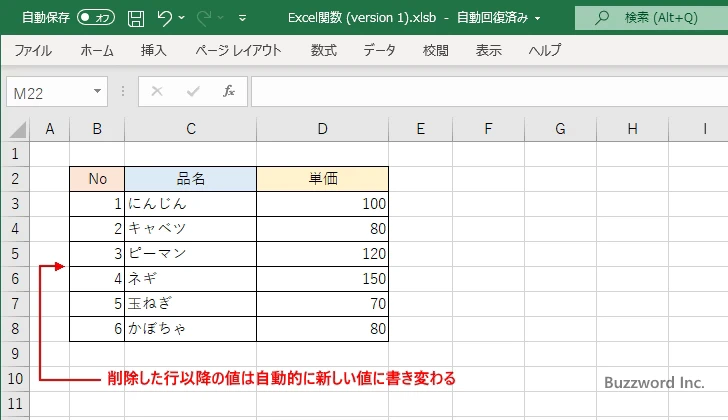Click the 玉ねぎ cell
This screenshot has height=420, width=728.
[x=191, y=304]
